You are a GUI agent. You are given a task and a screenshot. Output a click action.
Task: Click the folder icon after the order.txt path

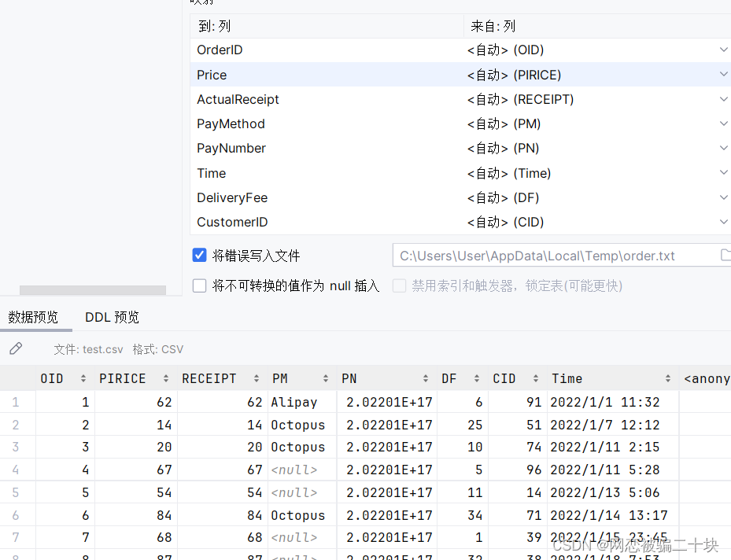point(725,255)
